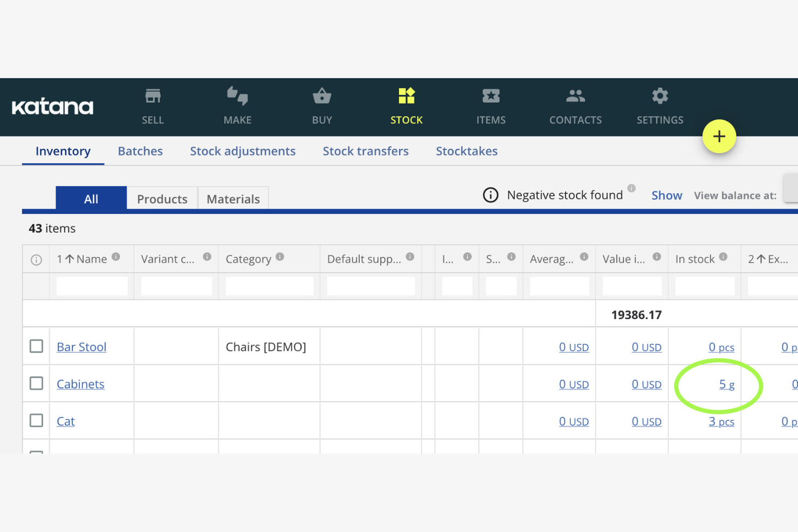
Task: Open the ITEMS star icon
Action: [x=491, y=95]
